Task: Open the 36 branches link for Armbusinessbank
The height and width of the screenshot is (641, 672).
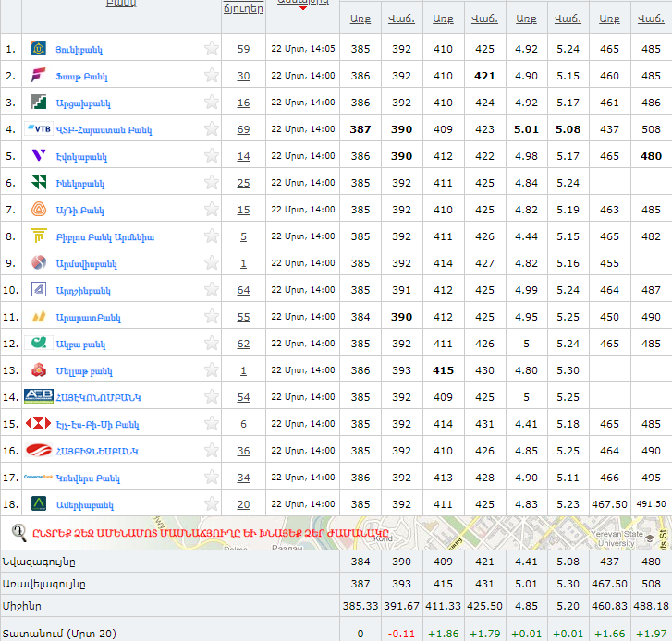Action: (243, 451)
